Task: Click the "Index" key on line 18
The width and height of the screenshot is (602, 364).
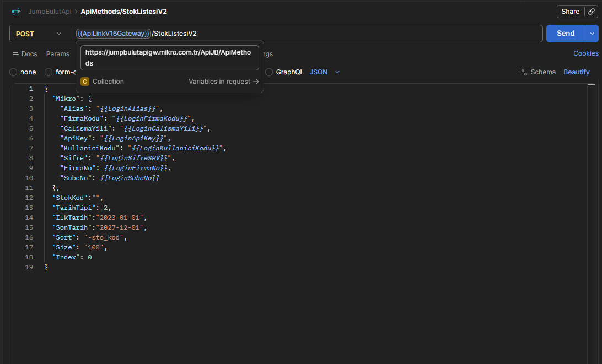Action: click(66, 258)
